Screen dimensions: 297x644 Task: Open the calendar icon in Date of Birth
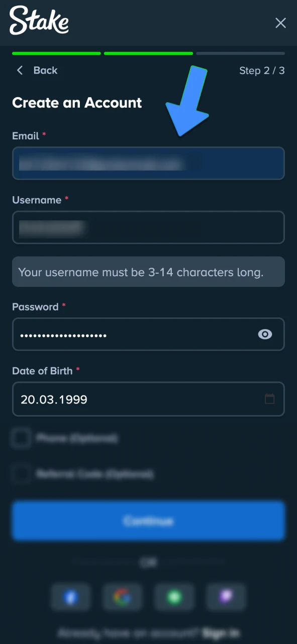270,399
